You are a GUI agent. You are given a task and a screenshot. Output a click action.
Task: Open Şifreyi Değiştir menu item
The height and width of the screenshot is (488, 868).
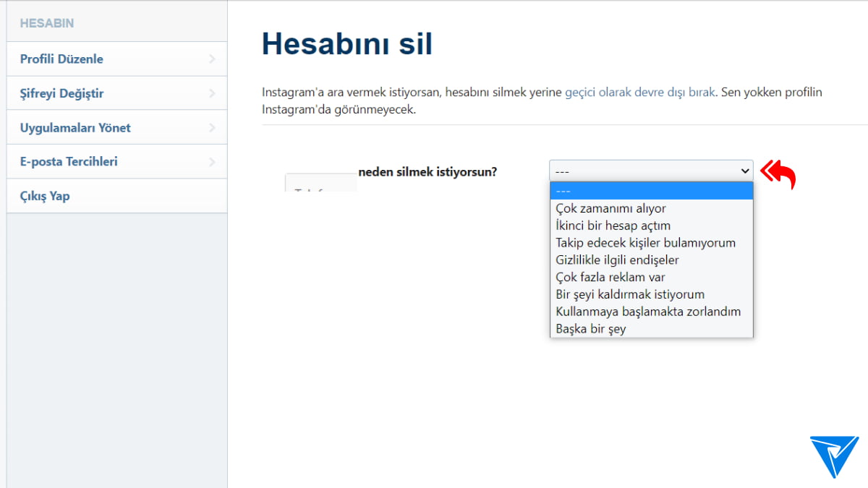click(x=61, y=94)
